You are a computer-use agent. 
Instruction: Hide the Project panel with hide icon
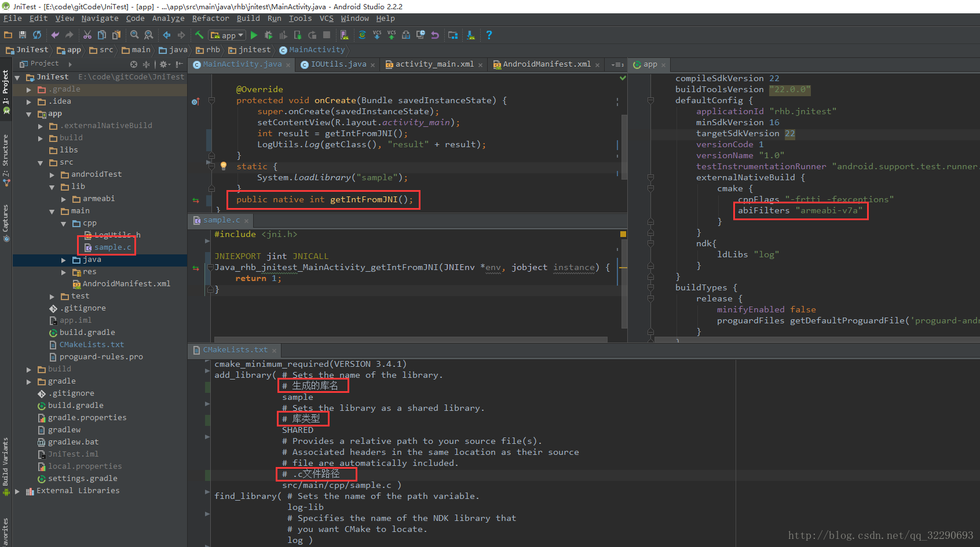pyautogui.click(x=180, y=64)
